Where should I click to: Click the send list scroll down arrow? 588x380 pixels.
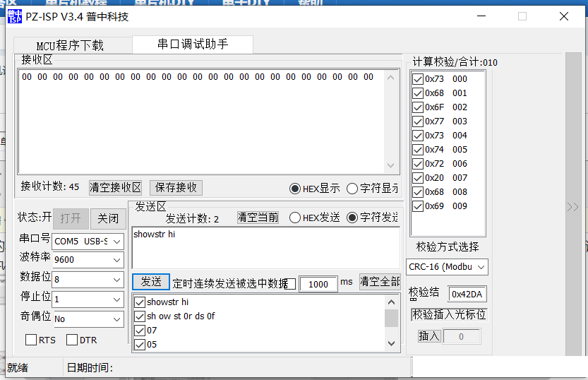[x=391, y=343]
